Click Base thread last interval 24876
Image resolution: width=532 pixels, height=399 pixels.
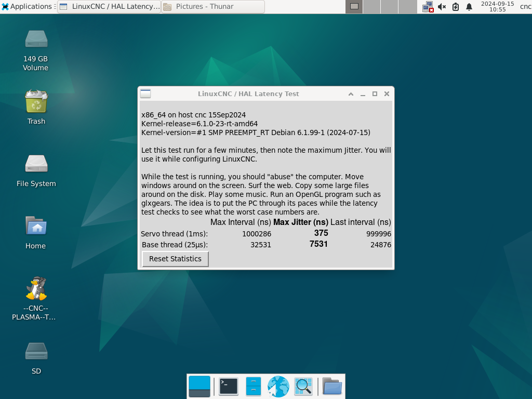[381, 245]
